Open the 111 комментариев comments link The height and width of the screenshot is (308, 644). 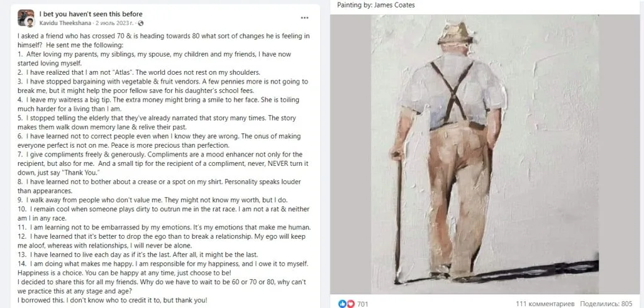tap(545, 304)
